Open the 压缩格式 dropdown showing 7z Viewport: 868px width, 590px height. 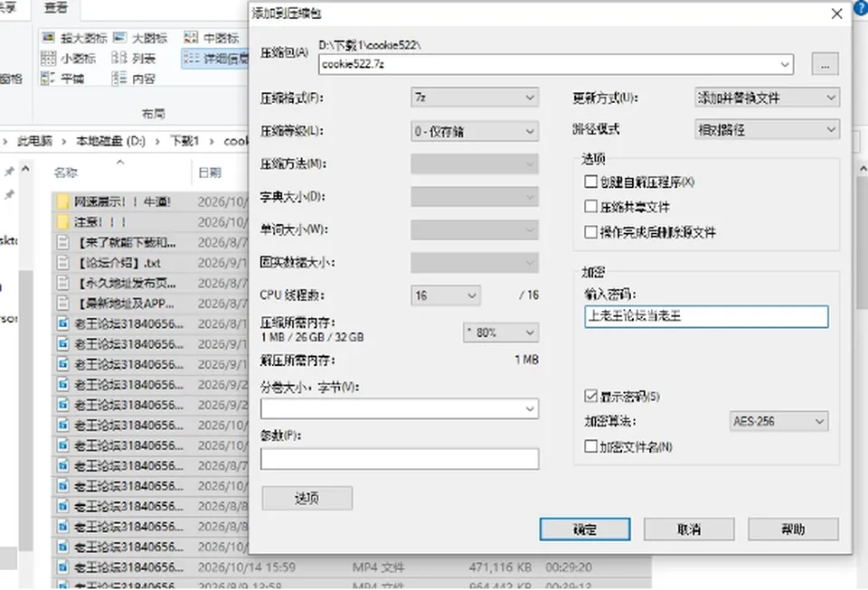pyautogui.click(x=475, y=98)
